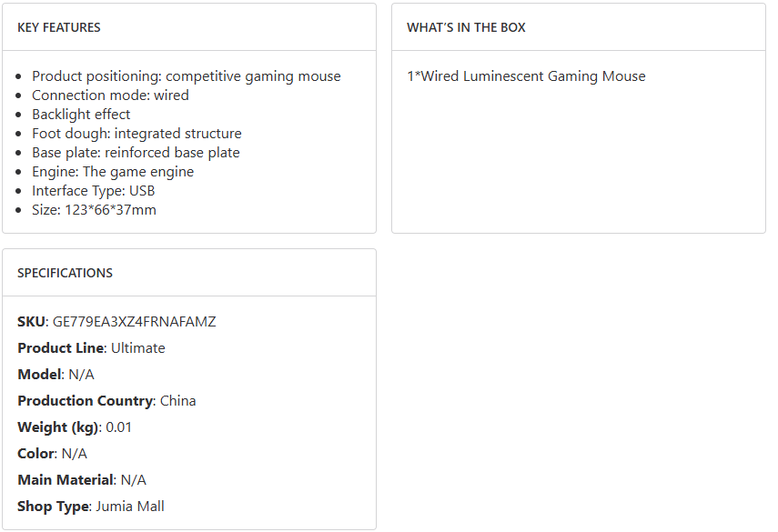Viewport: 778px width, 532px height.
Task: Click the 'Connection mode: wired' bullet
Action: [110, 95]
